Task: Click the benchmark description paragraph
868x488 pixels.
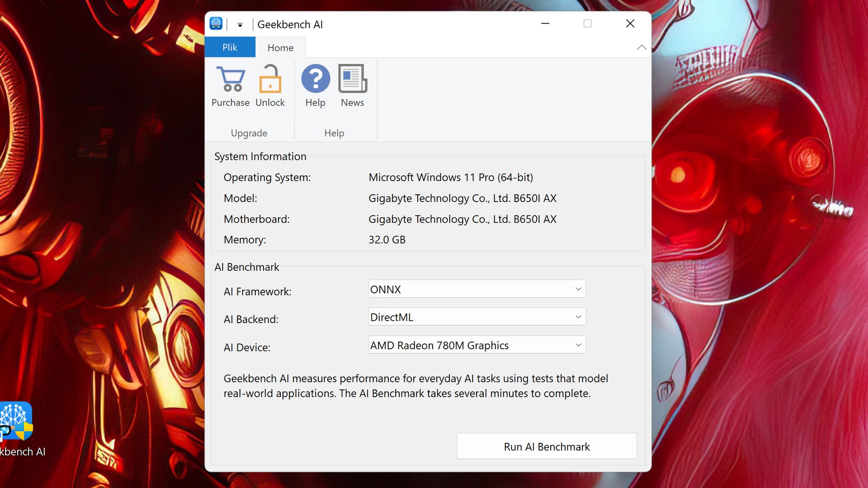Action: click(x=416, y=386)
